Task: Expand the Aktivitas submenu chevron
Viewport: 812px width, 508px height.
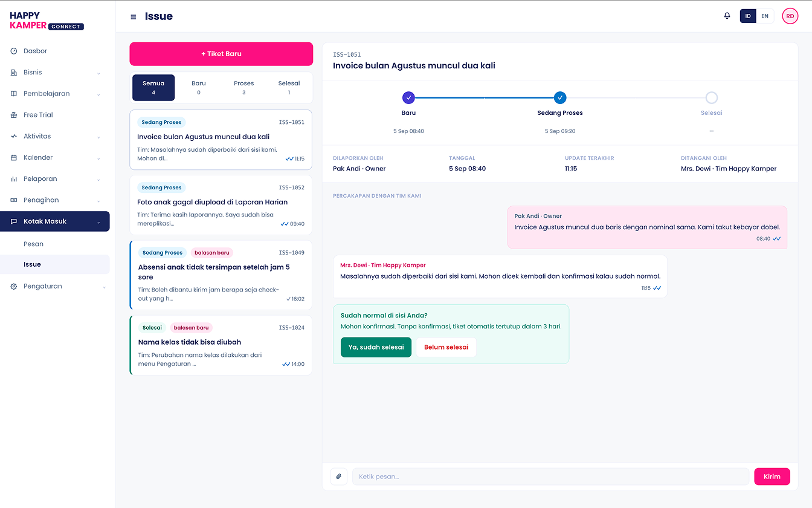Action: (98, 137)
